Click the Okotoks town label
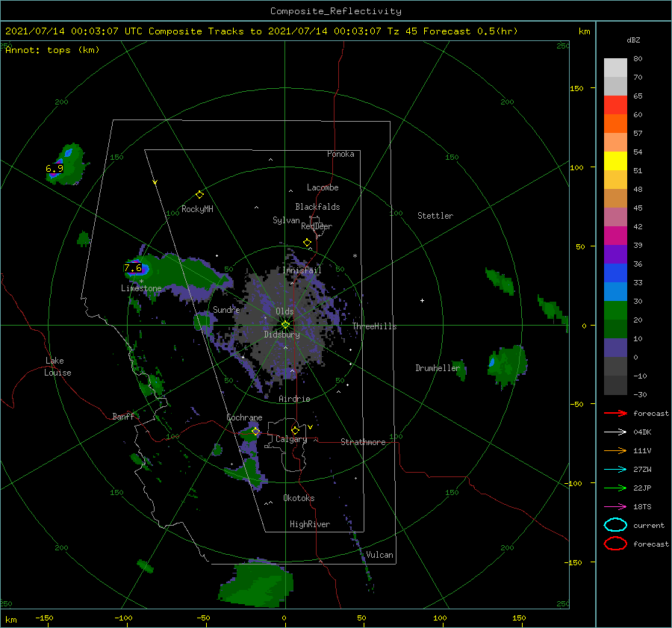The height and width of the screenshot is (628, 672). point(299,497)
